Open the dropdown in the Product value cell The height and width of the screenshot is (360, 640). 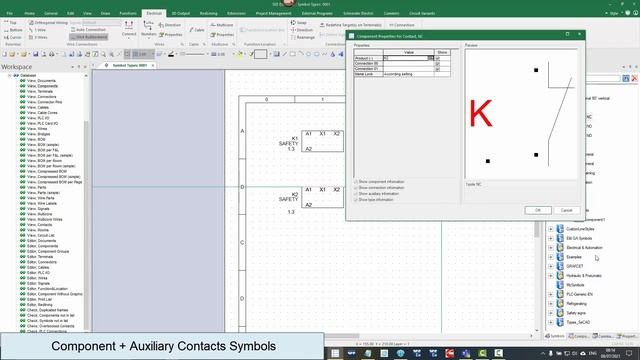click(x=431, y=58)
